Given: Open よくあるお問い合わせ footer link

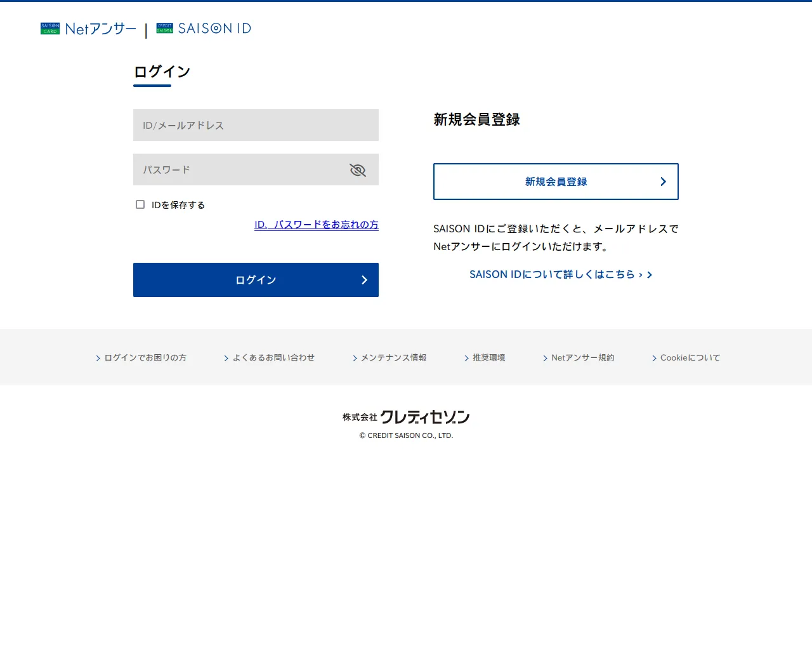Looking at the screenshot, I should point(269,358).
